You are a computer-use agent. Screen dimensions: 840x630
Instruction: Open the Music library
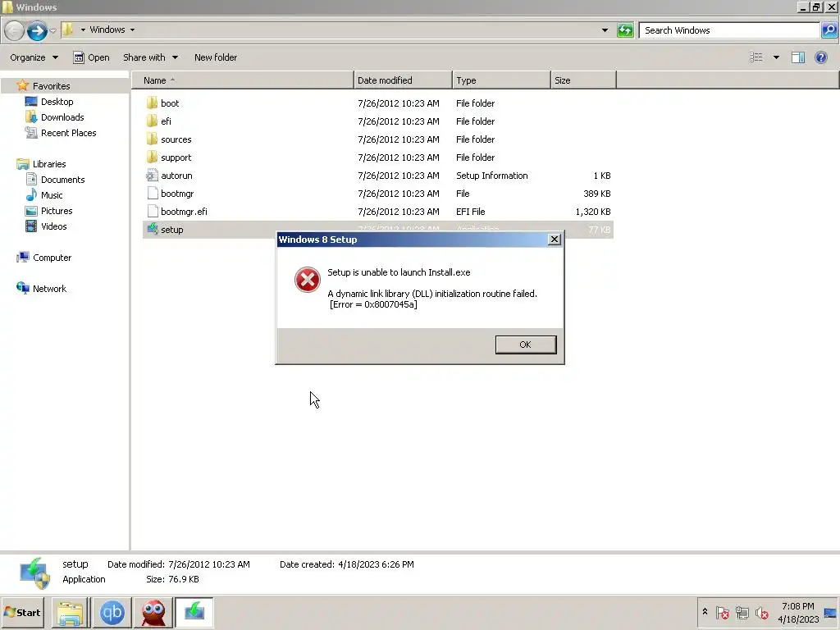point(52,195)
